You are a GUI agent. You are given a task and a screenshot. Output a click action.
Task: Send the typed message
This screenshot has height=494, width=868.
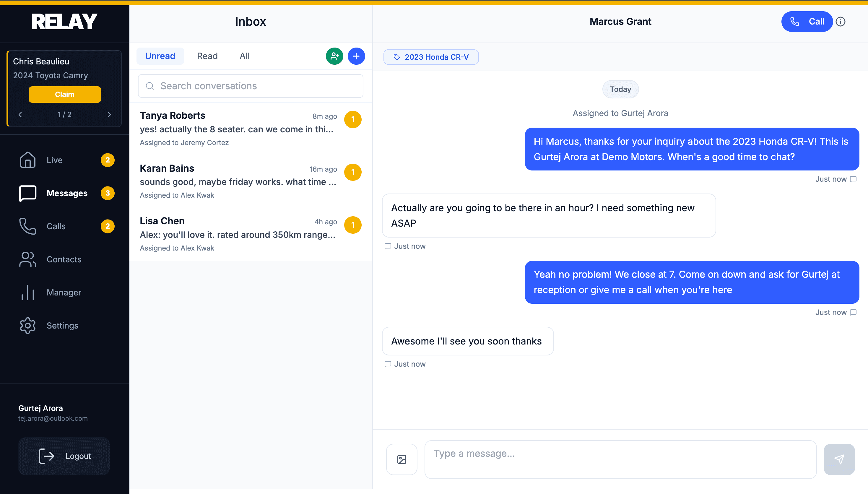(839, 459)
